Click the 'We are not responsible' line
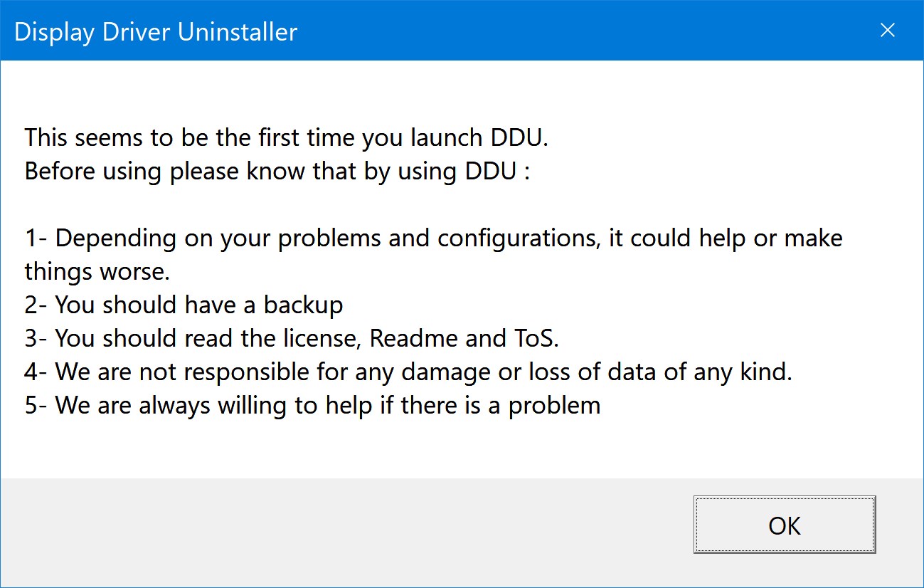 408,372
